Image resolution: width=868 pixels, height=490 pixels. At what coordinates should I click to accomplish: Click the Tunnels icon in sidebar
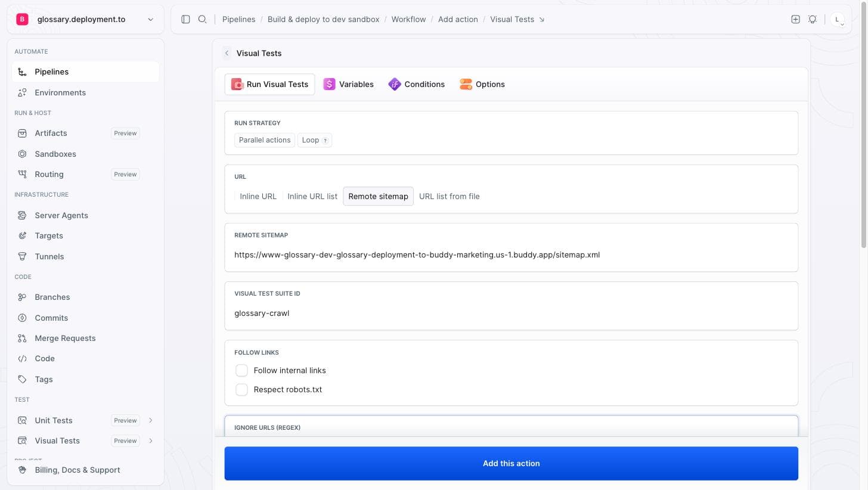coord(22,256)
